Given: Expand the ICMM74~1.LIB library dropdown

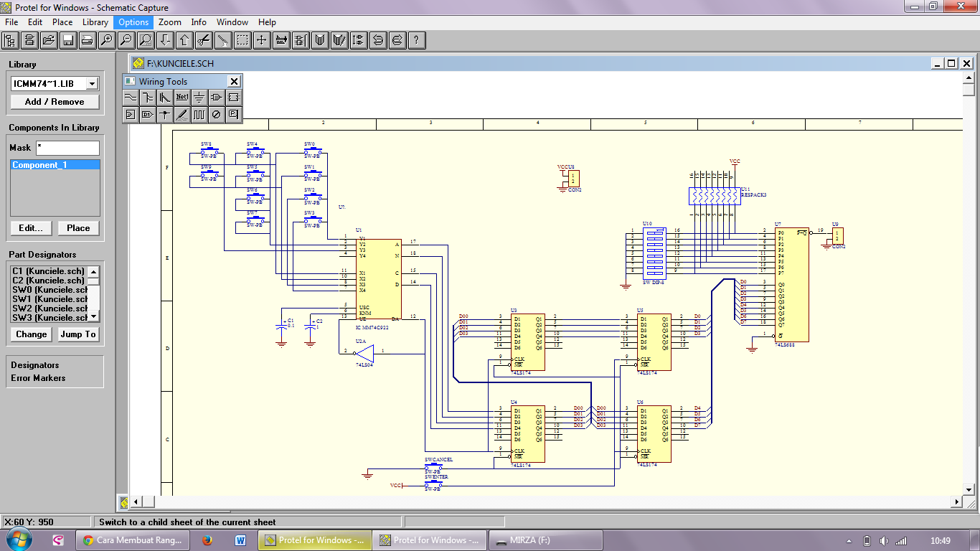Looking at the screenshot, I should tap(92, 84).
